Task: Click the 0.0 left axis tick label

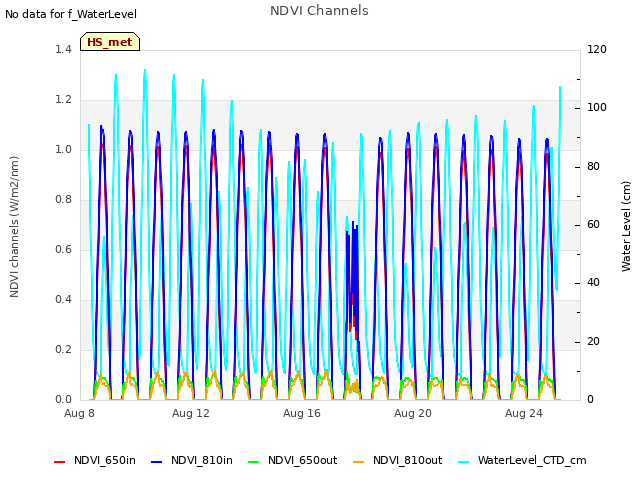Action: click(63, 400)
